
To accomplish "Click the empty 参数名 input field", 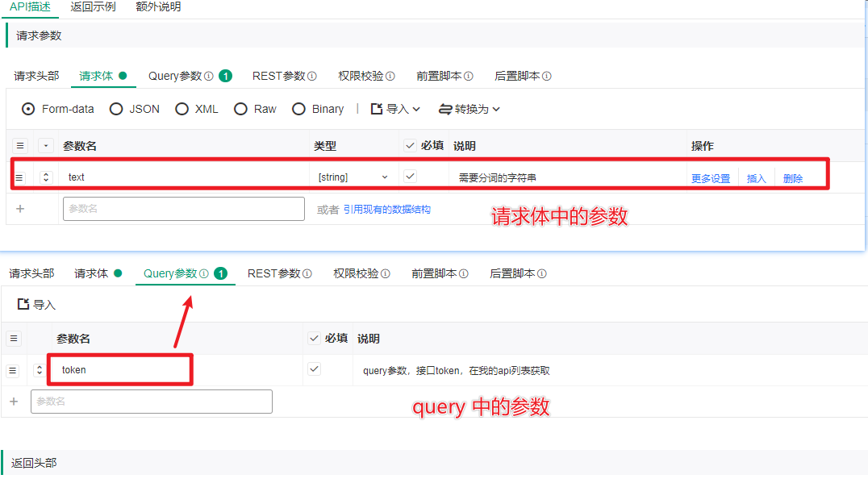I will click(183, 208).
